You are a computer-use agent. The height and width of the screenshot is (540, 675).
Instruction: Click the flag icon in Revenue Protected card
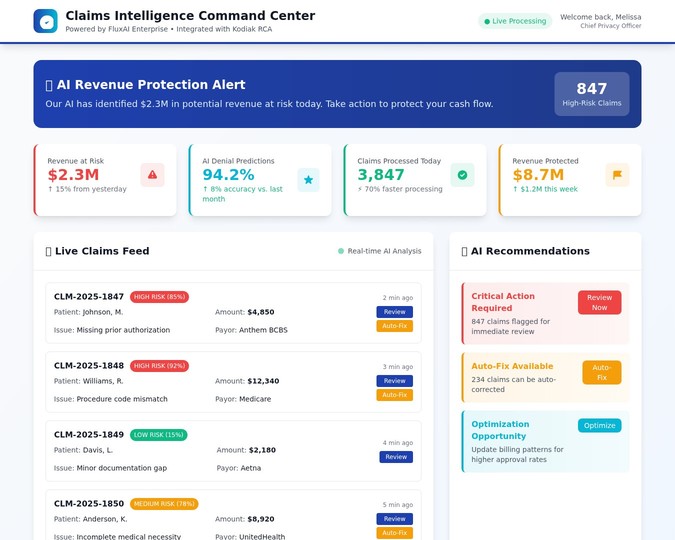click(x=617, y=175)
